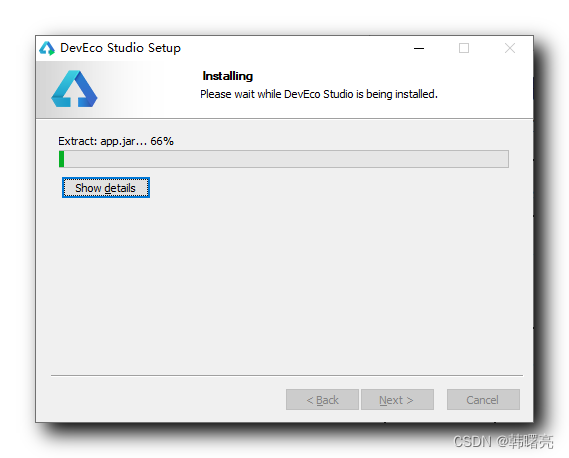Click the bold 'Installing' heading

coord(228,76)
